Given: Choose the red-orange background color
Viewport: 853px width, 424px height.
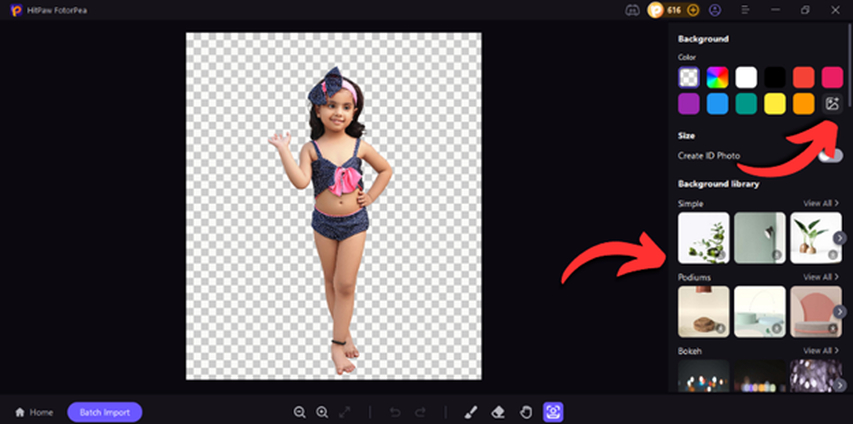Looking at the screenshot, I should tap(803, 77).
